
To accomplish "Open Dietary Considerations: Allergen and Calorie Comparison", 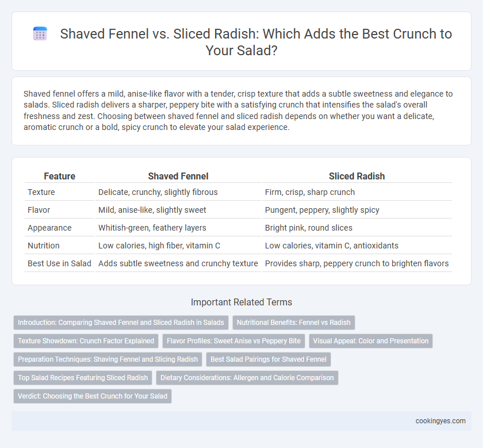I will [247, 378].
